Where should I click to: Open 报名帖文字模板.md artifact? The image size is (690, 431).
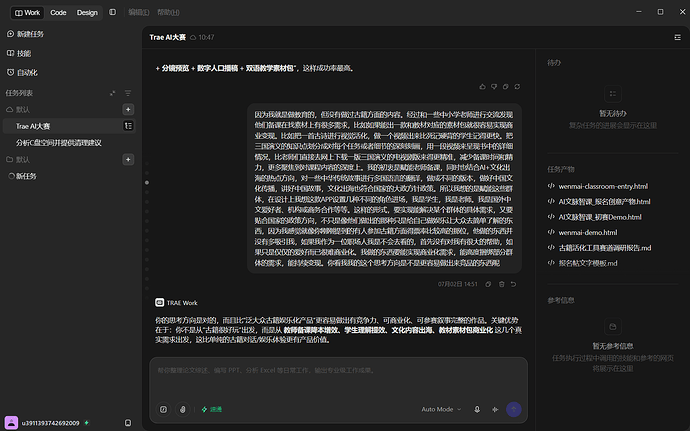587,263
